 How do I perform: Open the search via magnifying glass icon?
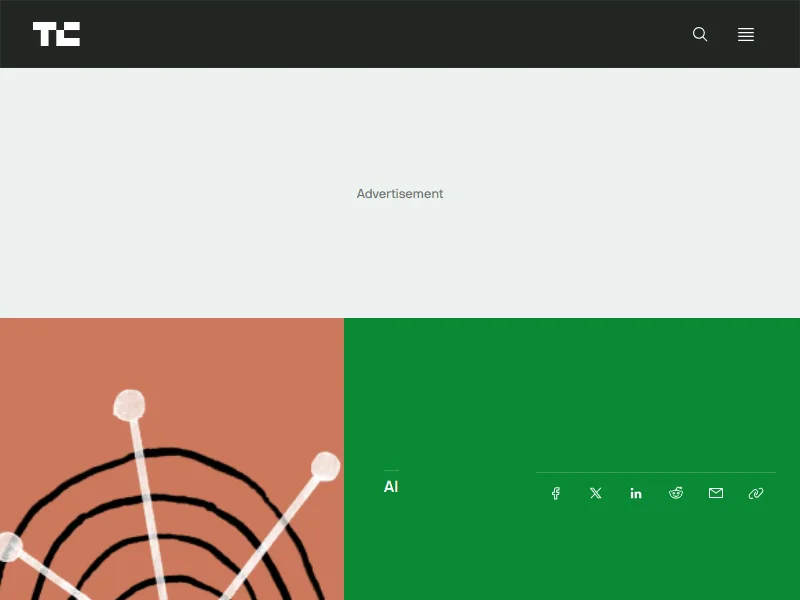700,34
